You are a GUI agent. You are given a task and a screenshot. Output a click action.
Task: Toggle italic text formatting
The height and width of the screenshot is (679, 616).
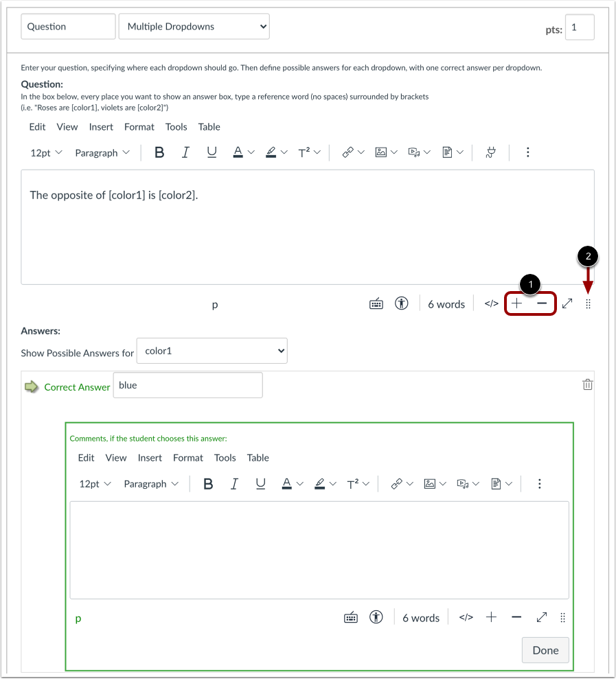coord(185,152)
